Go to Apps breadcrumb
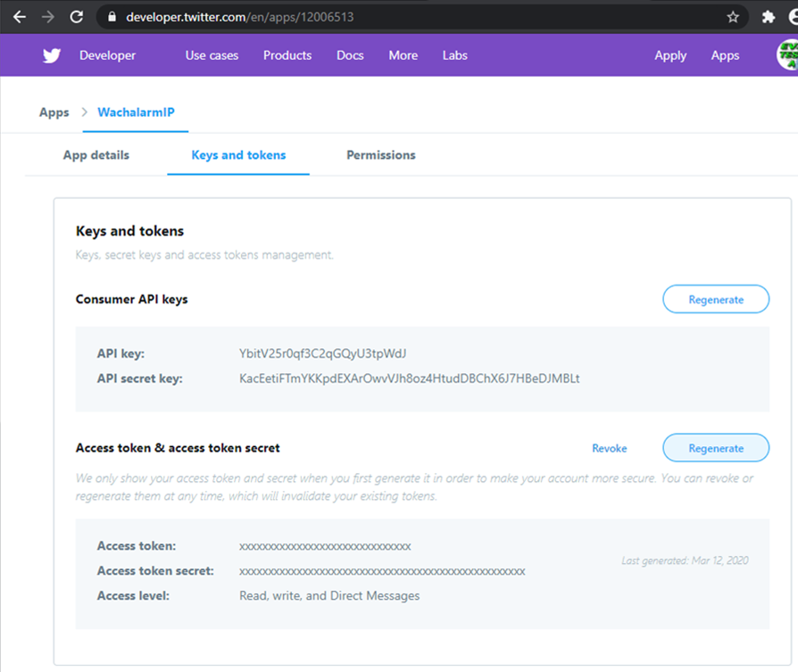The width and height of the screenshot is (798, 672). (54, 112)
